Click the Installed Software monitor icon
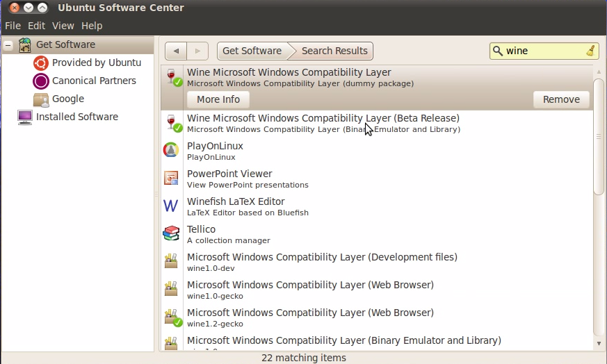 pos(25,117)
